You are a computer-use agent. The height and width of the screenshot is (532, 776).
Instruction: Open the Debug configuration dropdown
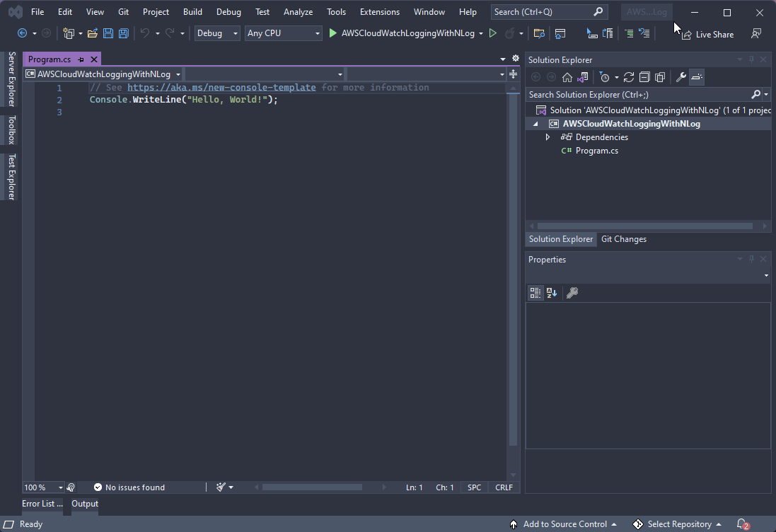[217, 33]
